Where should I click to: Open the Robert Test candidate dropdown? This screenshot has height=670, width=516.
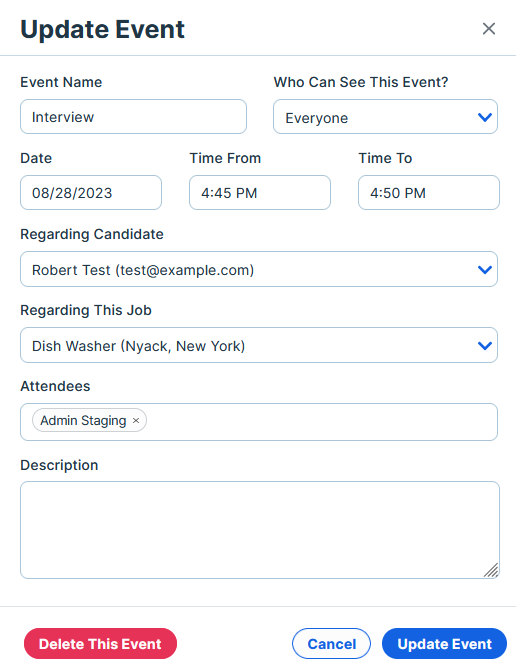click(259, 269)
